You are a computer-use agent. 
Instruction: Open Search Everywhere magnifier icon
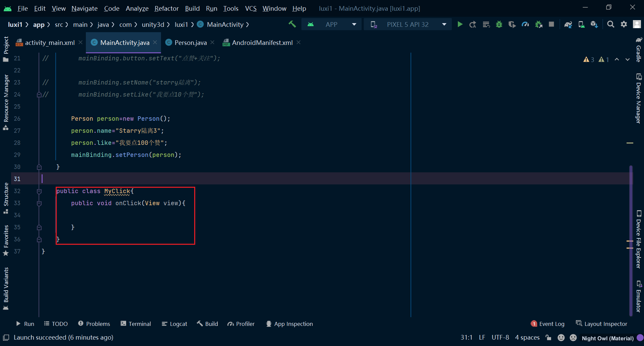coord(611,24)
